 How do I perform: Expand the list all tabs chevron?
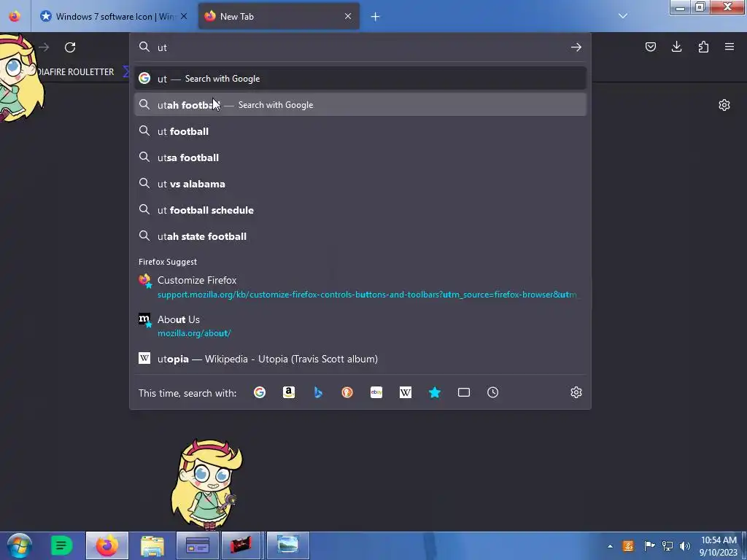tap(623, 16)
